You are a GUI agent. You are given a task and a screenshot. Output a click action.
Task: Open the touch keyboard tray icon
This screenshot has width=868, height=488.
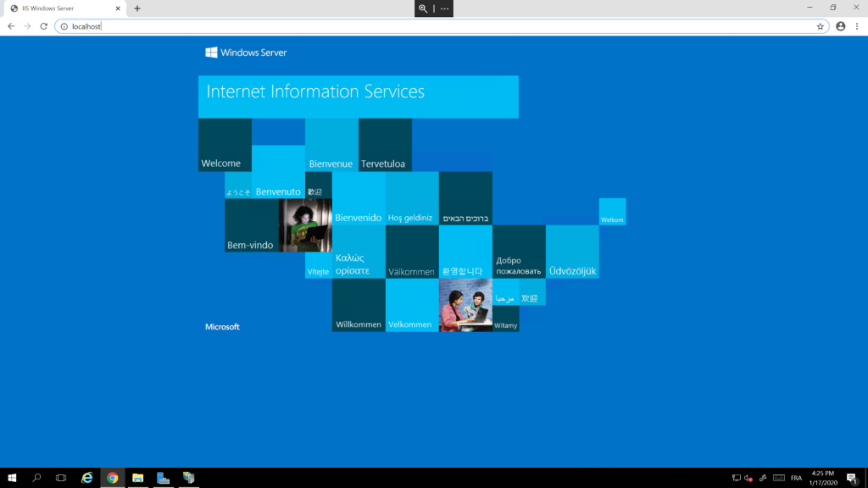coord(779,478)
